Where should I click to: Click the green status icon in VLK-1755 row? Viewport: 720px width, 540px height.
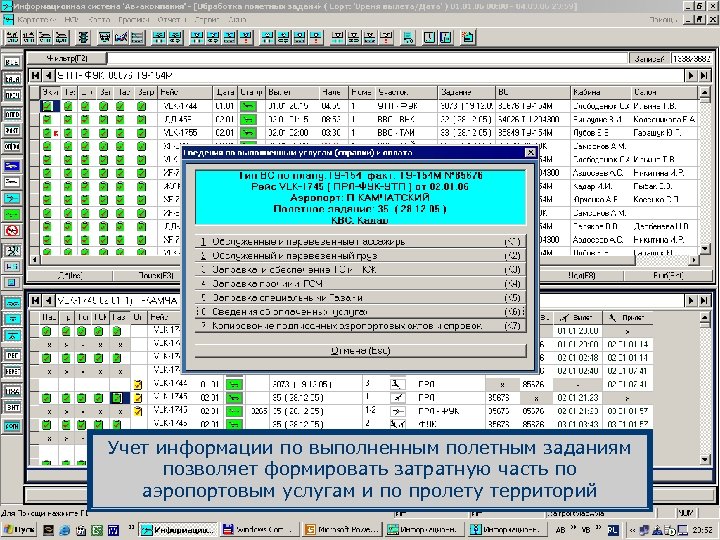(x=248, y=133)
